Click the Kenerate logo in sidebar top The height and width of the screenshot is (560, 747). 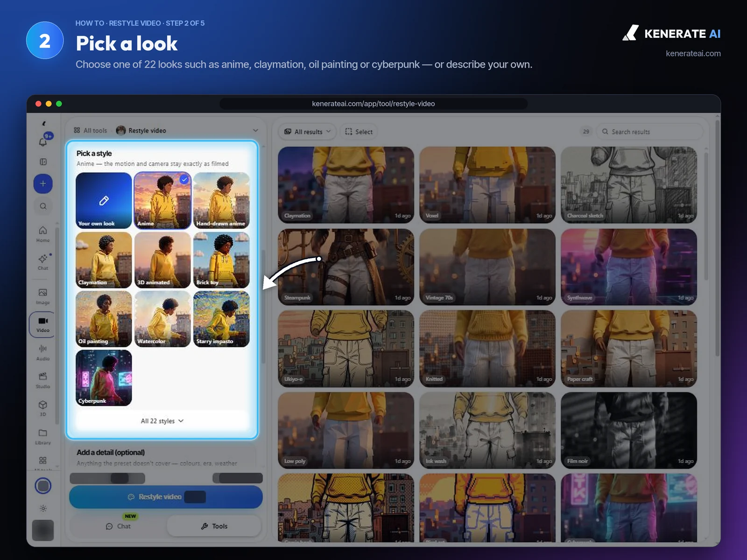point(44,124)
